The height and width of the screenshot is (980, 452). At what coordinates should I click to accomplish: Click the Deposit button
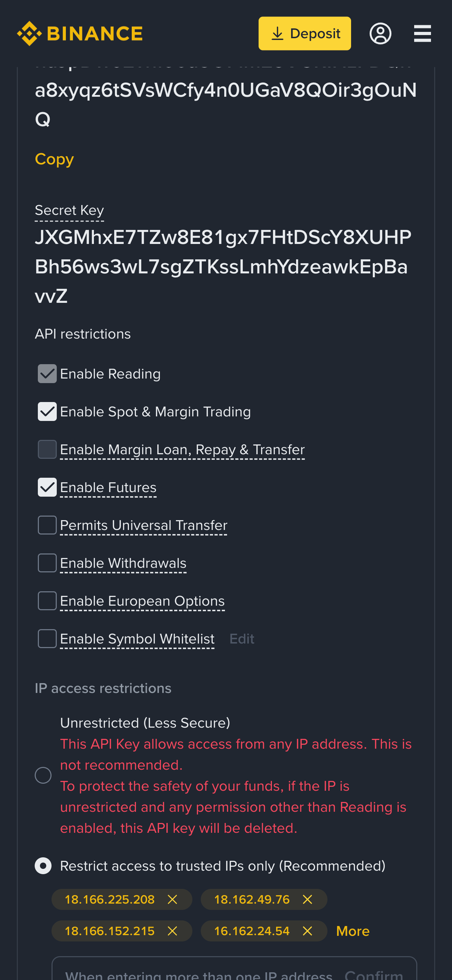[305, 33]
